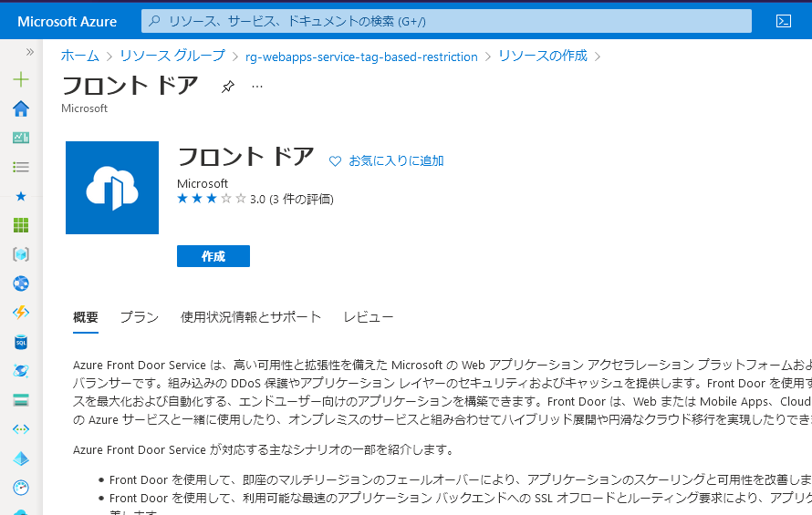
Task: Open Home from the sidebar house icon
Action: tap(21, 108)
